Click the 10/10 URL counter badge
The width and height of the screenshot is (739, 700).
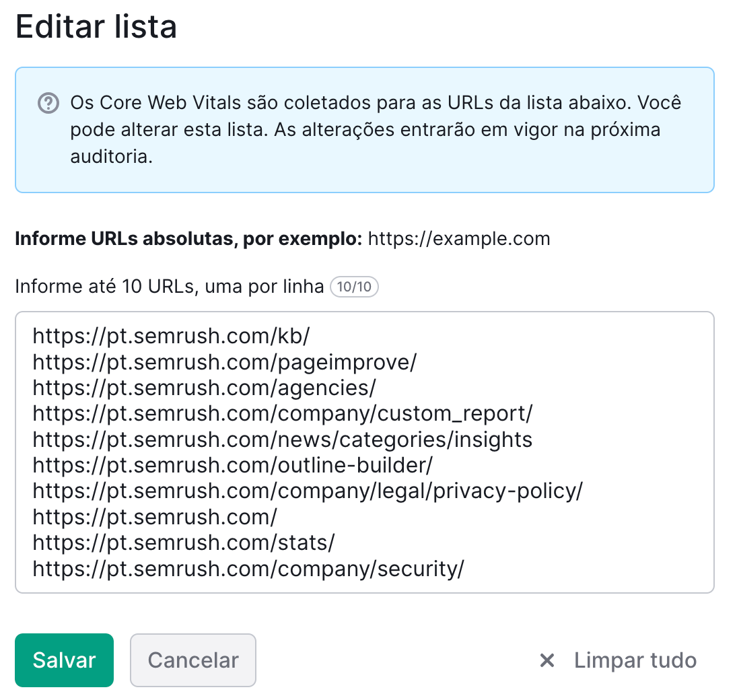tap(354, 287)
